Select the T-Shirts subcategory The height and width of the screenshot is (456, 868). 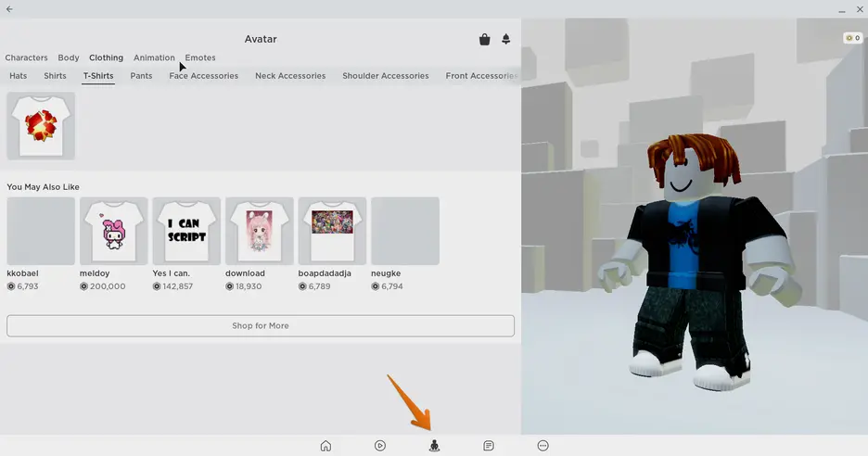pos(98,76)
